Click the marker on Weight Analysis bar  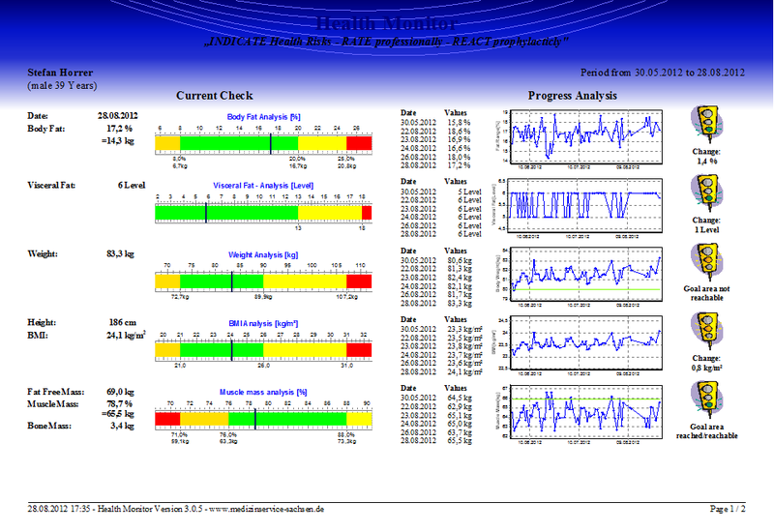(231, 281)
